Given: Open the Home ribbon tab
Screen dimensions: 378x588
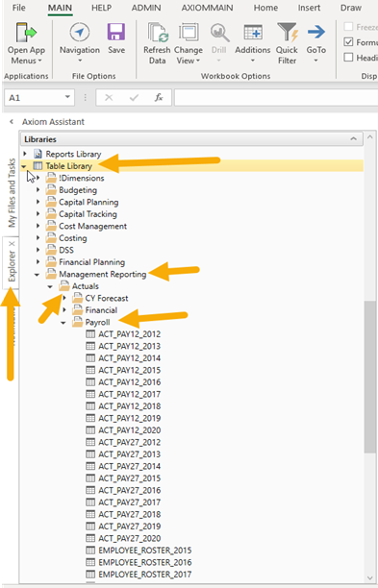Looking at the screenshot, I should pyautogui.click(x=265, y=8).
